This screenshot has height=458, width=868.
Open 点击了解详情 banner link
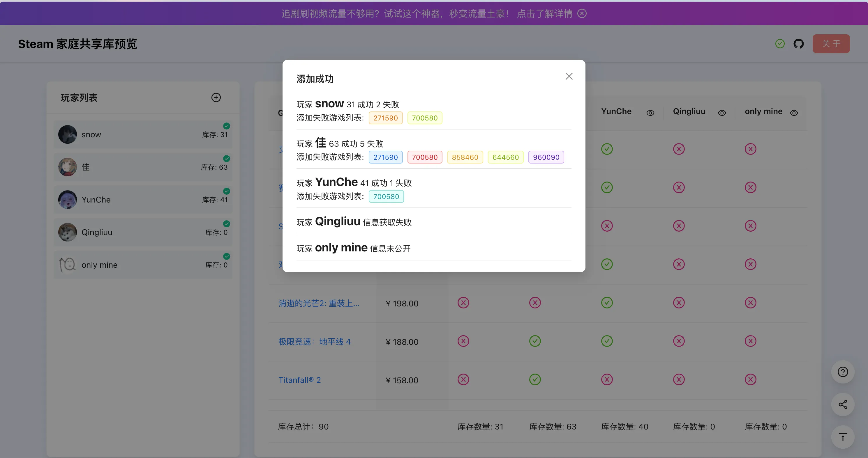544,13
